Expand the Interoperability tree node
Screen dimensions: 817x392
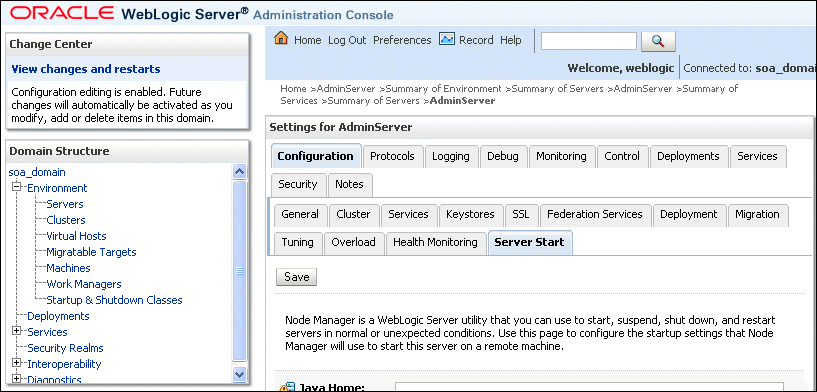17,363
